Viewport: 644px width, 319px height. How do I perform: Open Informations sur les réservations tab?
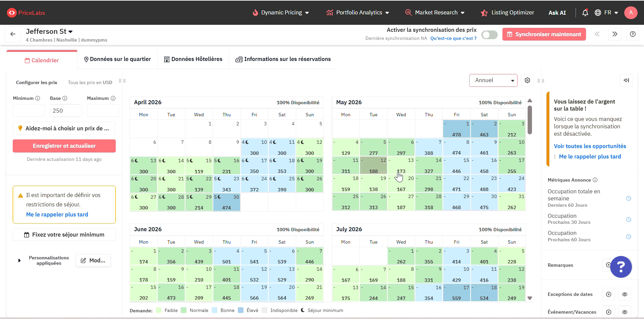(x=283, y=59)
